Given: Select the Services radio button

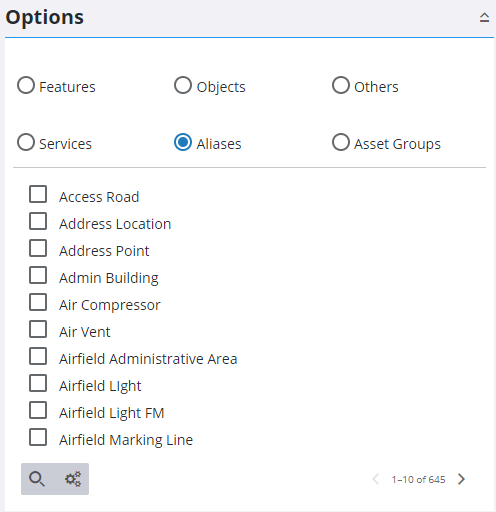Looking at the screenshot, I should tap(26, 142).
